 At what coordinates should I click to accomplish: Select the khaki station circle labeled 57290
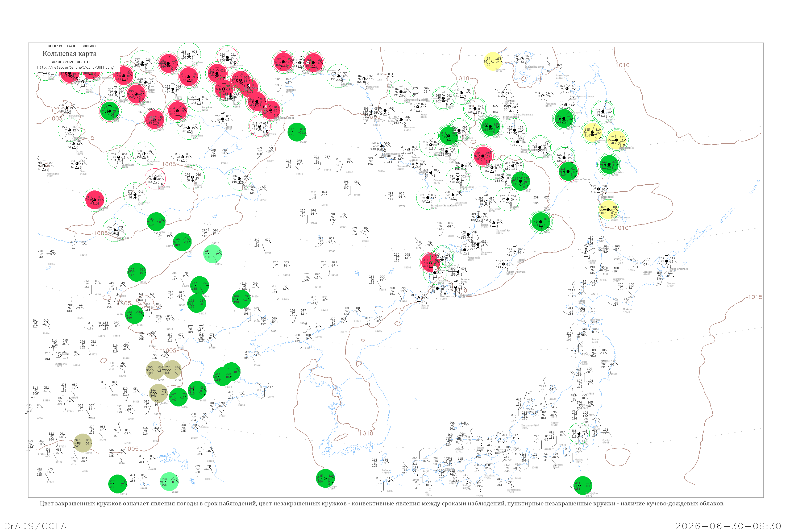coord(82,443)
